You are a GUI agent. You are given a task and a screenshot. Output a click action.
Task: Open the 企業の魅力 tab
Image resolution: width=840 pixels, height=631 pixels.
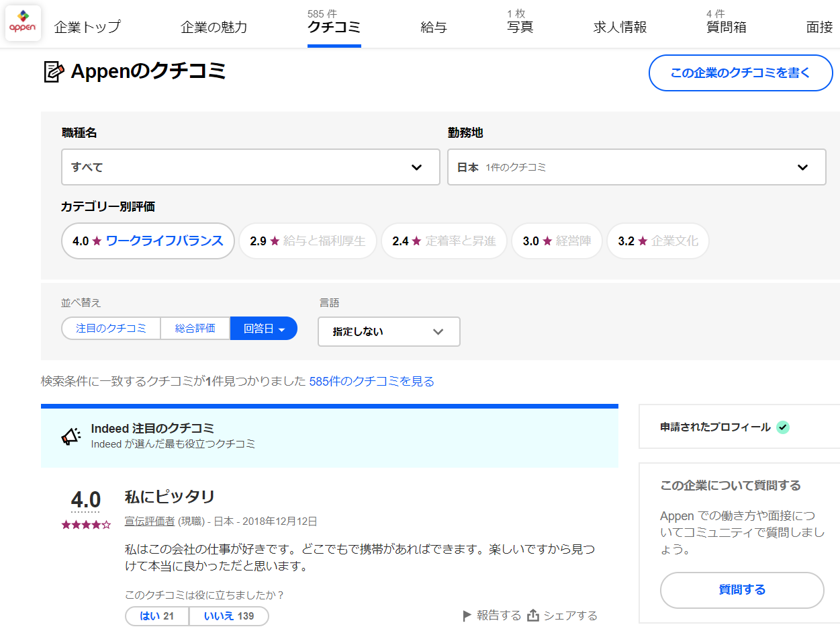[x=214, y=28]
